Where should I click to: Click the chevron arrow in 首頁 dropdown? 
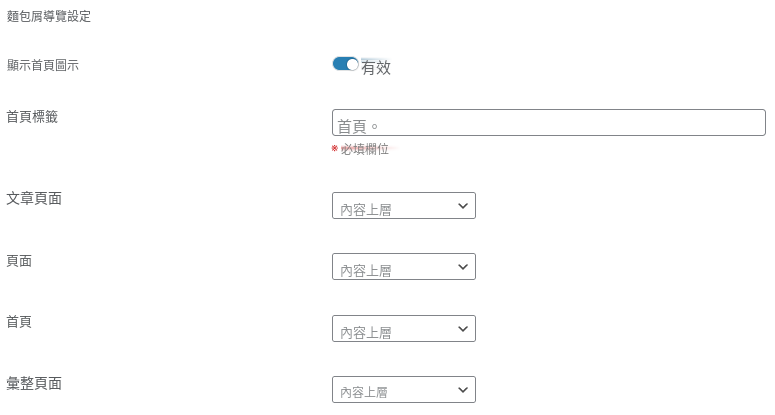coord(463,329)
